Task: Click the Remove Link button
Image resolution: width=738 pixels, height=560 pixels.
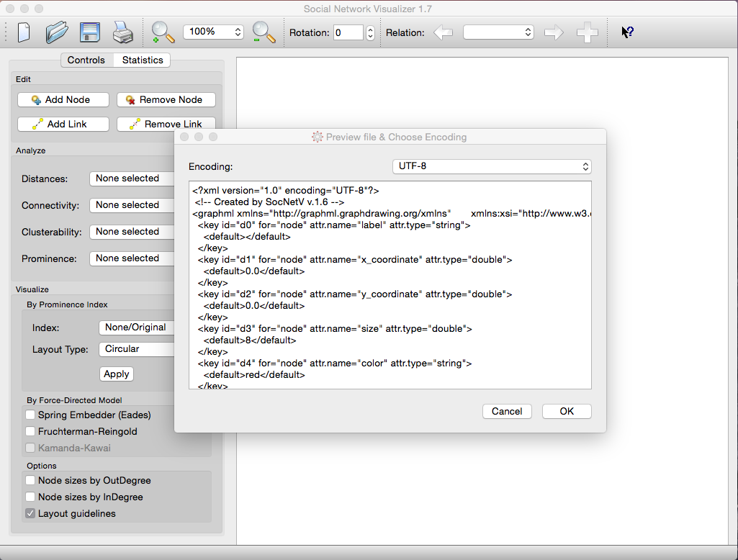Action: (166, 125)
